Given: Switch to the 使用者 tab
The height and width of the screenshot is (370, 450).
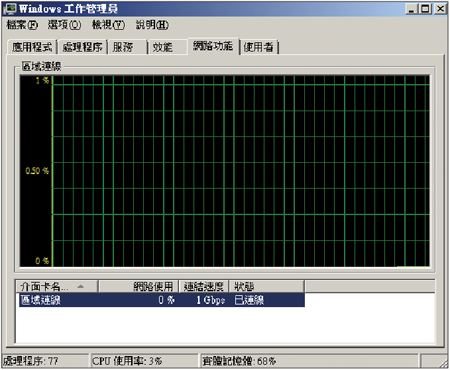Looking at the screenshot, I should tap(259, 47).
